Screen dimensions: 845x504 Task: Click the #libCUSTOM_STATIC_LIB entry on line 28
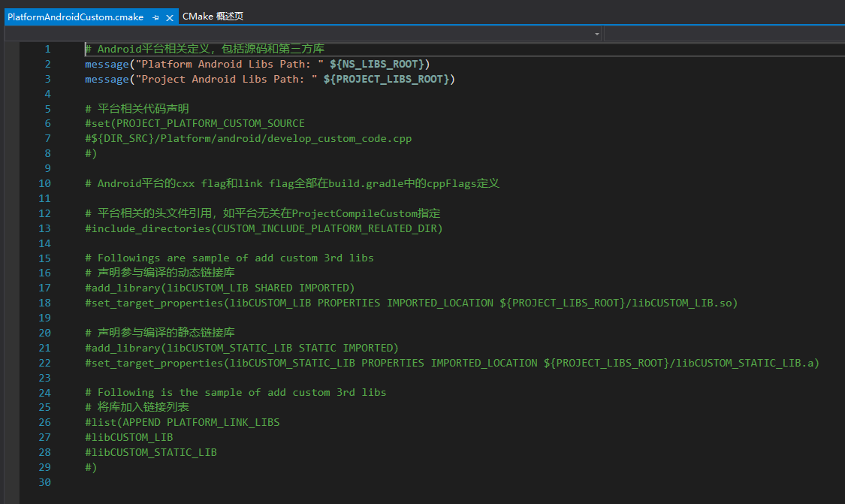[x=151, y=452]
